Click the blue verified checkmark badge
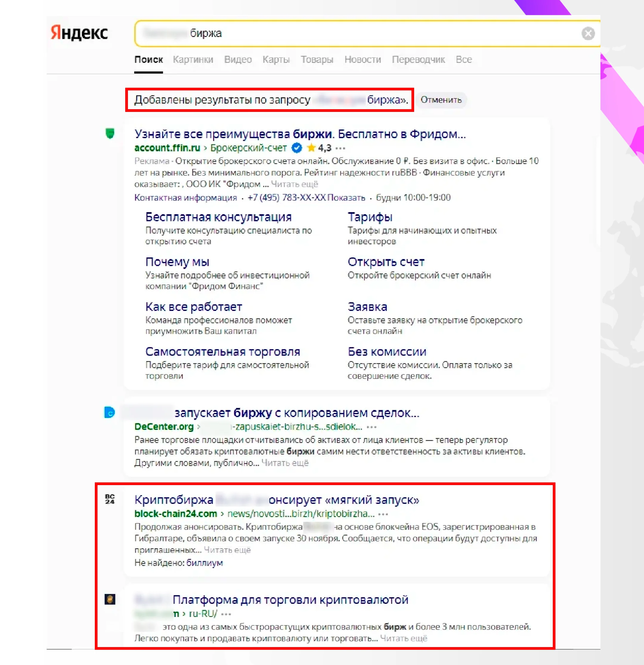This screenshot has height=665, width=644. click(x=297, y=148)
